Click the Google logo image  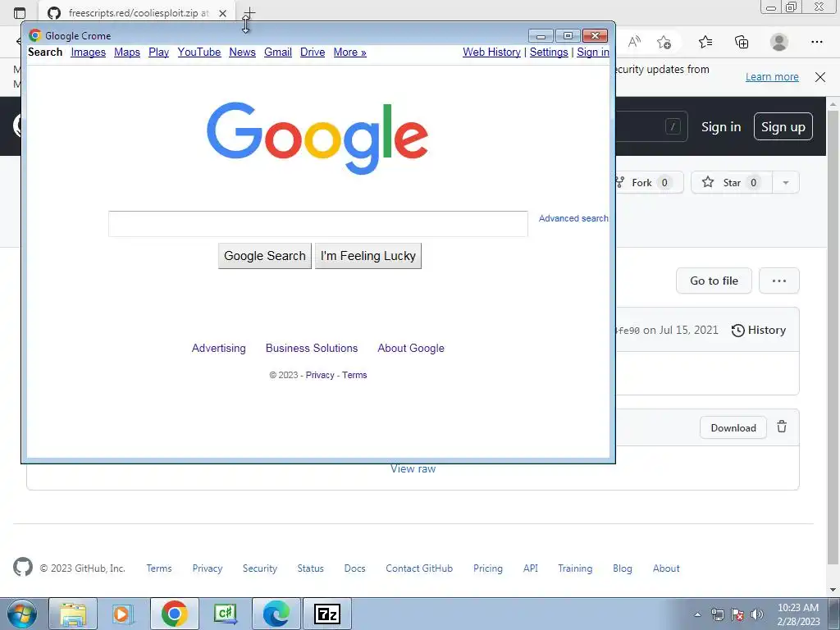(x=317, y=138)
